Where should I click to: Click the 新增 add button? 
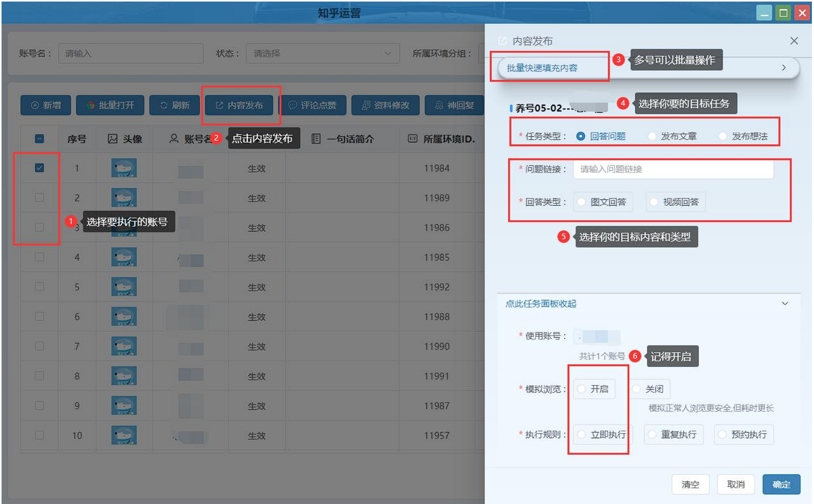click(46, 105)
